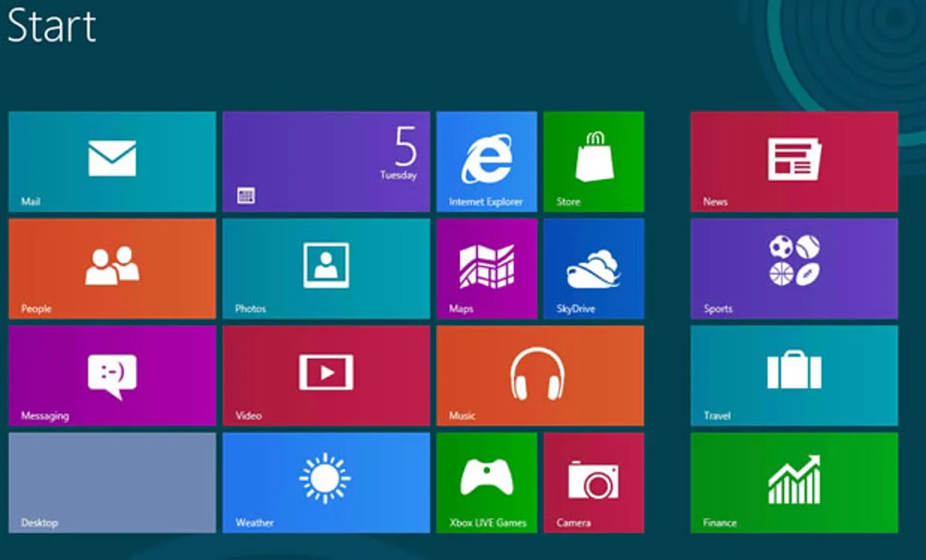Open the Travel app

pyautogui.click(x=794, y=375)
